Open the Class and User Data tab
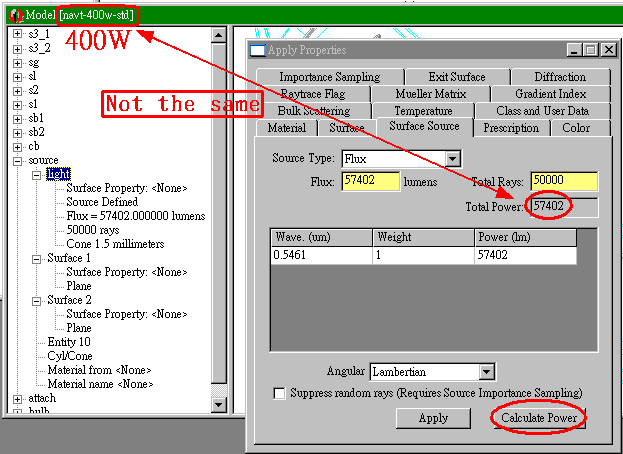 [x=543, y=111]
